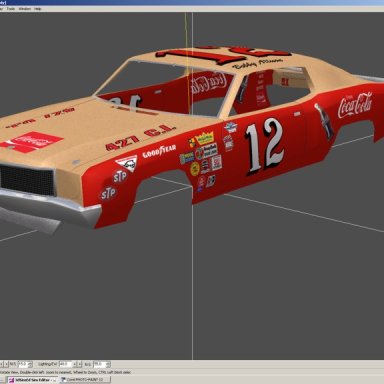Click the upper STP decal near front wheel

pyautogui.click(x=120, y=177)
